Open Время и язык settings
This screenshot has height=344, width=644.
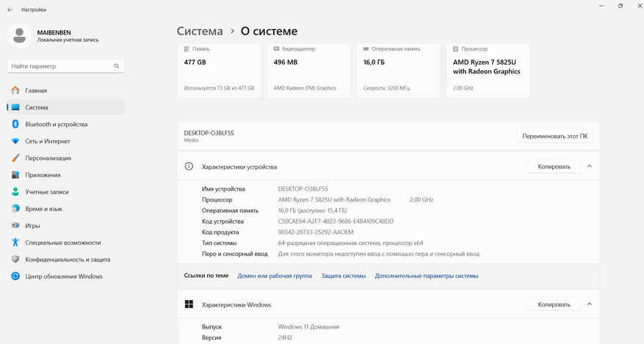43,209
